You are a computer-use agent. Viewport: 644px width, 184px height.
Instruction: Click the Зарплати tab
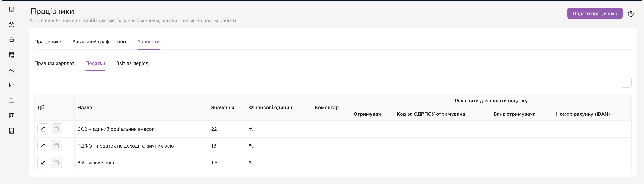pyautogui.click(x=149, y=42)
